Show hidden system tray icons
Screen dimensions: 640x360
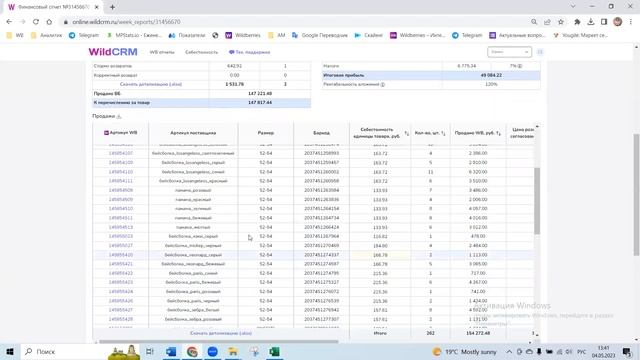pos(509,351)
